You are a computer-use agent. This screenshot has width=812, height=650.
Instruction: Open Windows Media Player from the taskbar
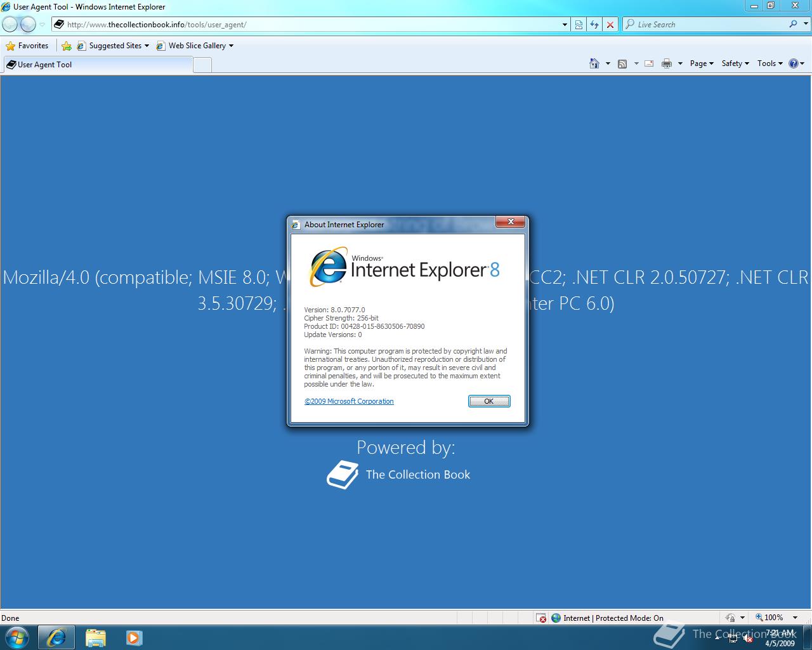click(x=134, y=638)
